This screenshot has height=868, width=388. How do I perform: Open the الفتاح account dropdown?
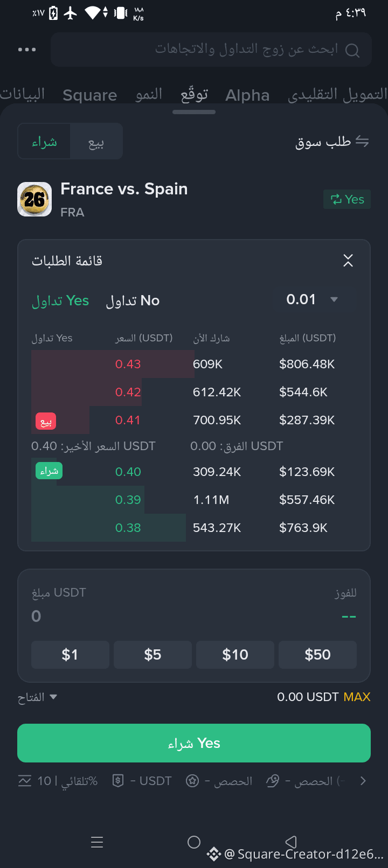(37, 697)
